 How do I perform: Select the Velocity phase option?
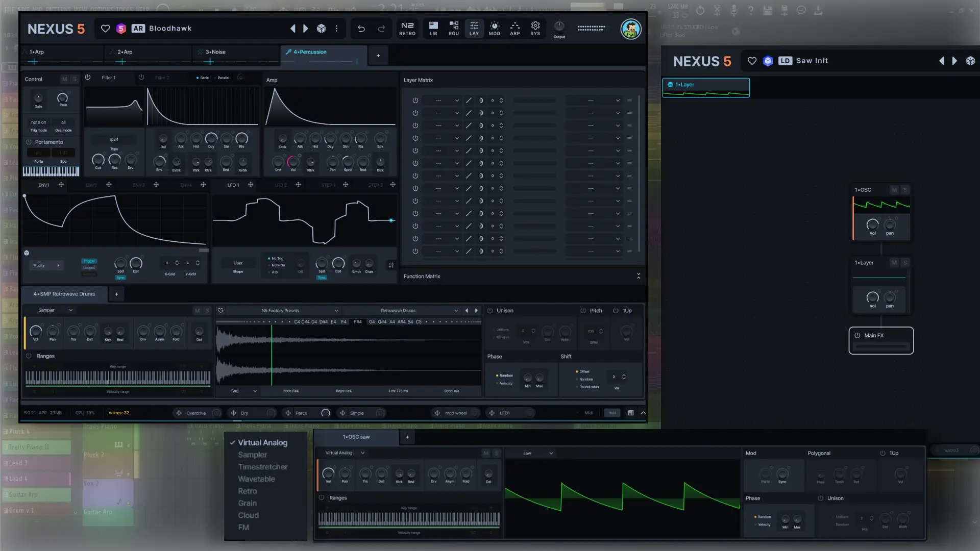pyautogui.click(x=504, y=383)
